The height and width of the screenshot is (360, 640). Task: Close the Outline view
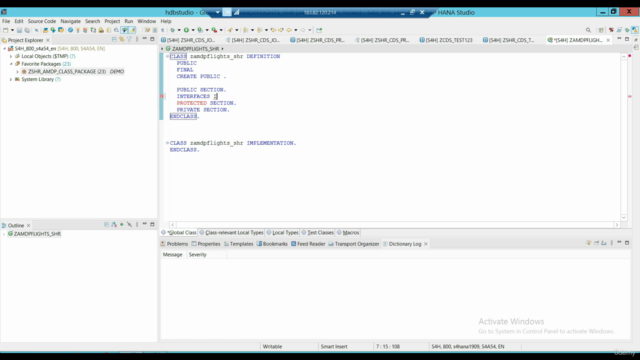29,225
